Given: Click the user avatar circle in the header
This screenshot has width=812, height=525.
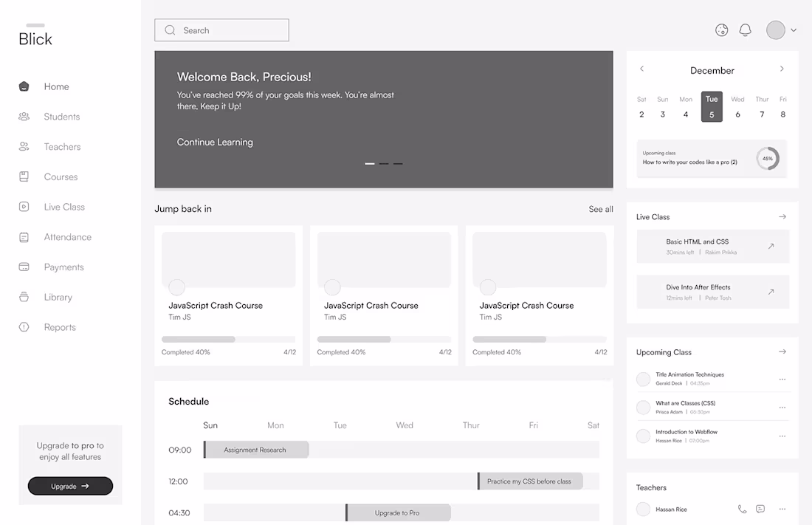Looking at the screenshot, I should tap(776, 30).
